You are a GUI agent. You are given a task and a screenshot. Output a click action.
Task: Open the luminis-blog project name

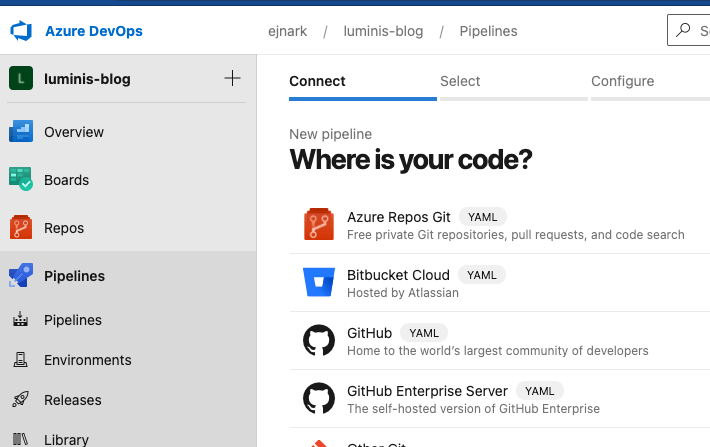pyautogui.click(x=87, y=79)
